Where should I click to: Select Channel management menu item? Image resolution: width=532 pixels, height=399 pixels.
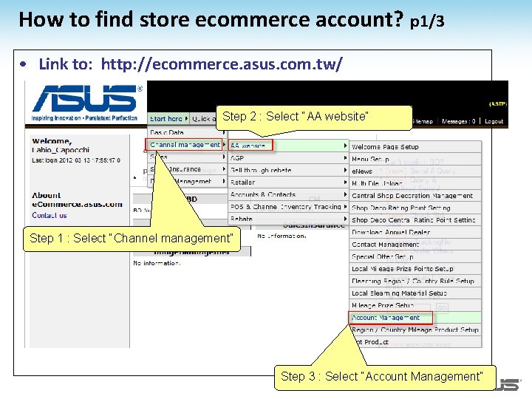184,145
